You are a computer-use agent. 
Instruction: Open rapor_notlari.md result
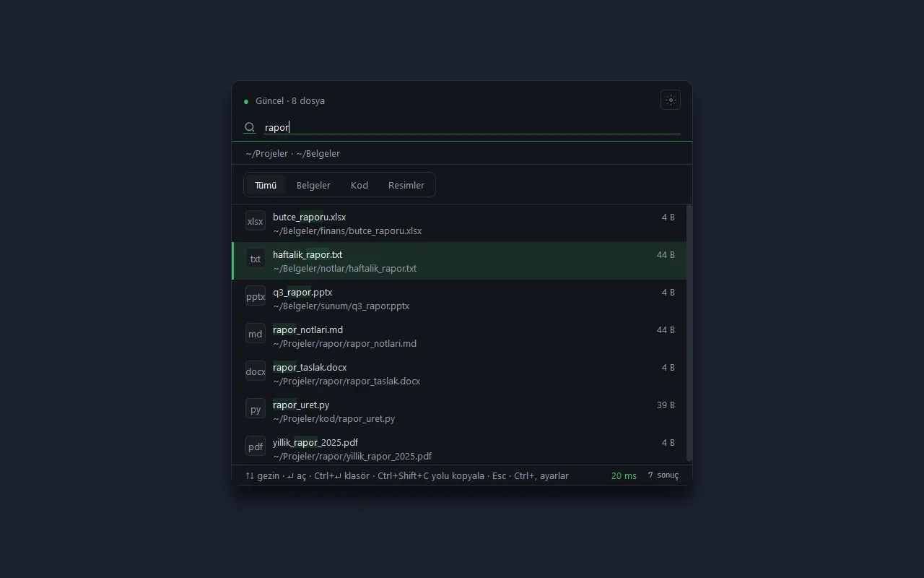click(459, 336)
